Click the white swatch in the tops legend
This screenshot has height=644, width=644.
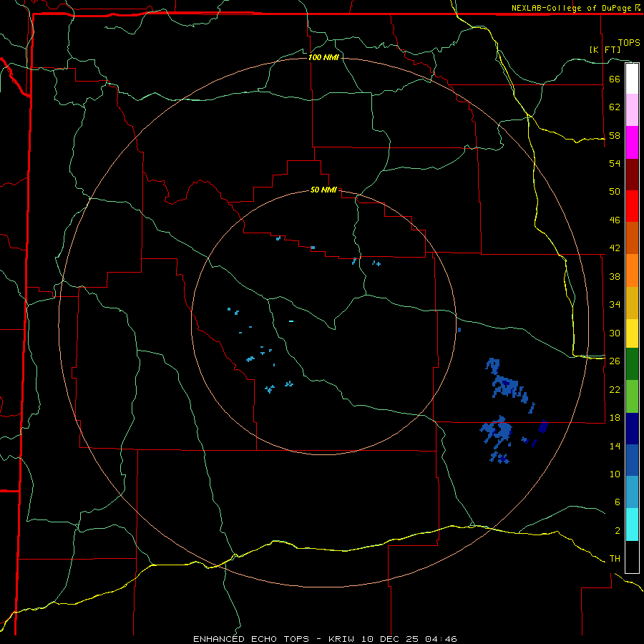632,79
